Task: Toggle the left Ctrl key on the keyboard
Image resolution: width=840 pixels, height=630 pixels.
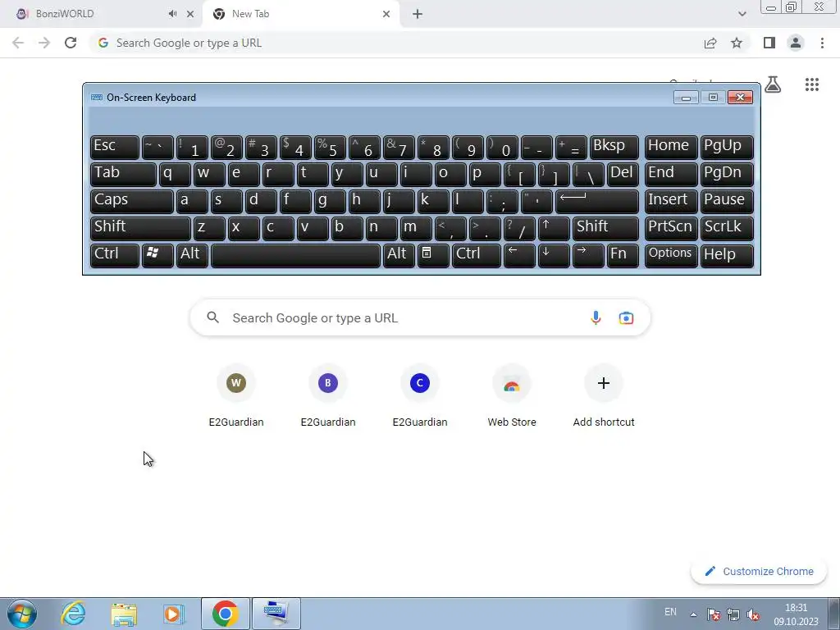Action: click(115, 256)
